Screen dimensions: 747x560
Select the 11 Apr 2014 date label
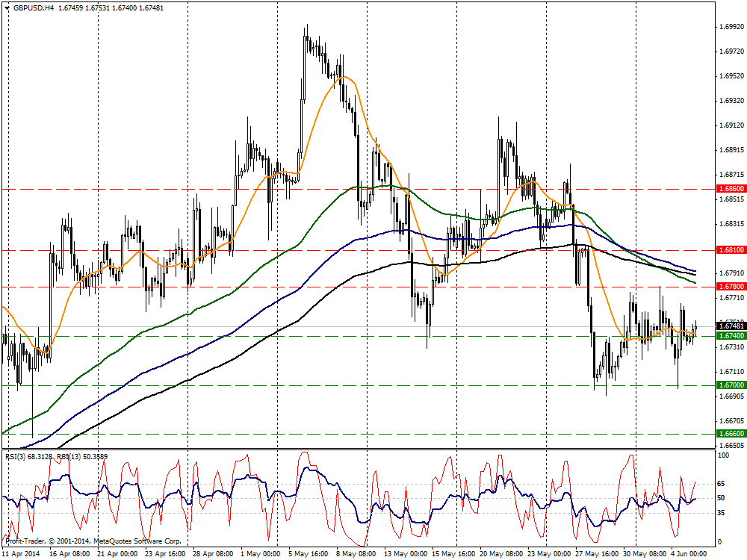pos(23,554)
